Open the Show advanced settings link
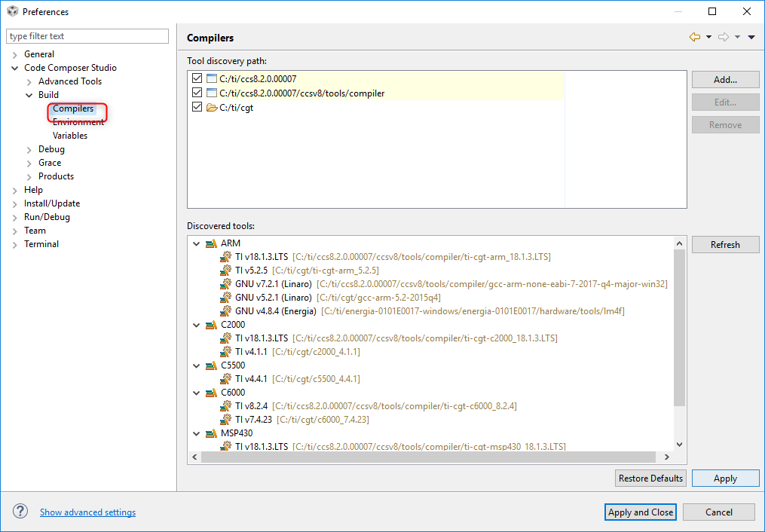This screenshot has height=532, width=765. click(x=88, y=512)
